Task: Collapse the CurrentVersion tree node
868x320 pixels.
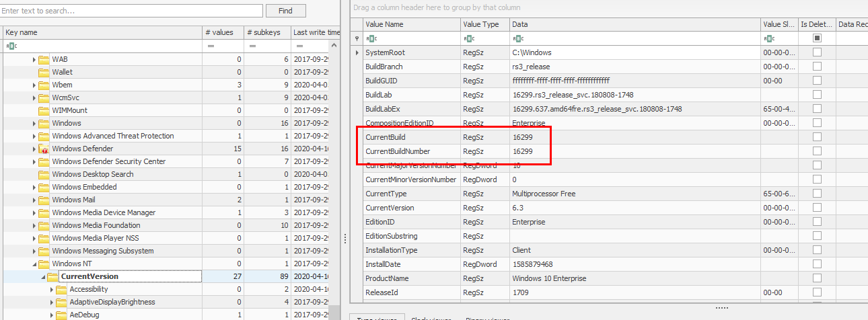Action: click(x=43, y=276)
